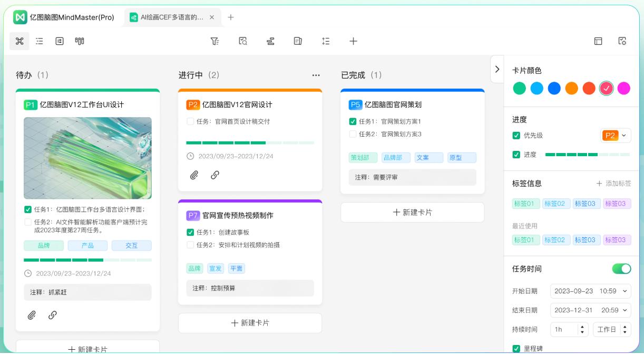Click the 注释:需要评审 note field
This screenshot has width=644, height=354.
point(412,177)
